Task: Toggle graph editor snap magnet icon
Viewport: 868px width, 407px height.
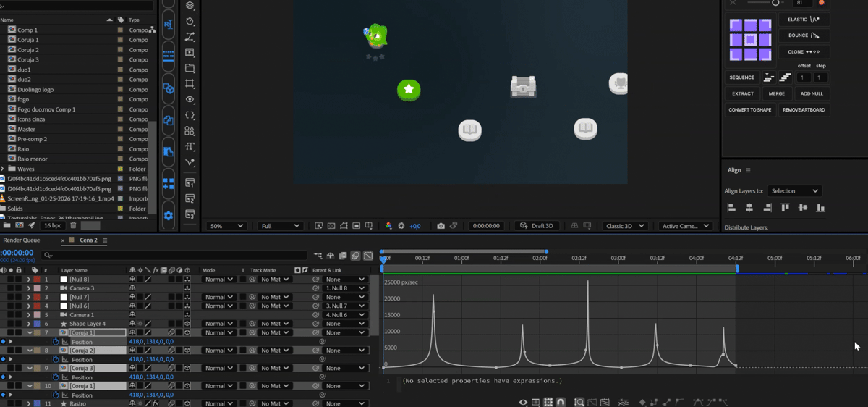Action: click(561, 403)
